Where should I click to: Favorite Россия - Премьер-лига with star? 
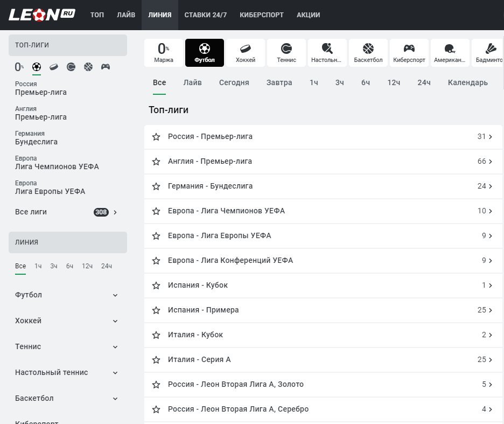[156, 137]
